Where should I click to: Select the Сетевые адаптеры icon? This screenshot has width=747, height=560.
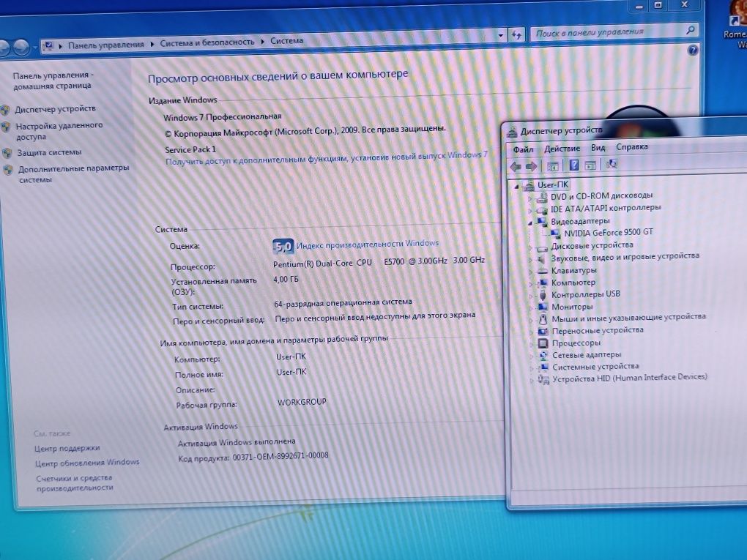click(543, 355)
